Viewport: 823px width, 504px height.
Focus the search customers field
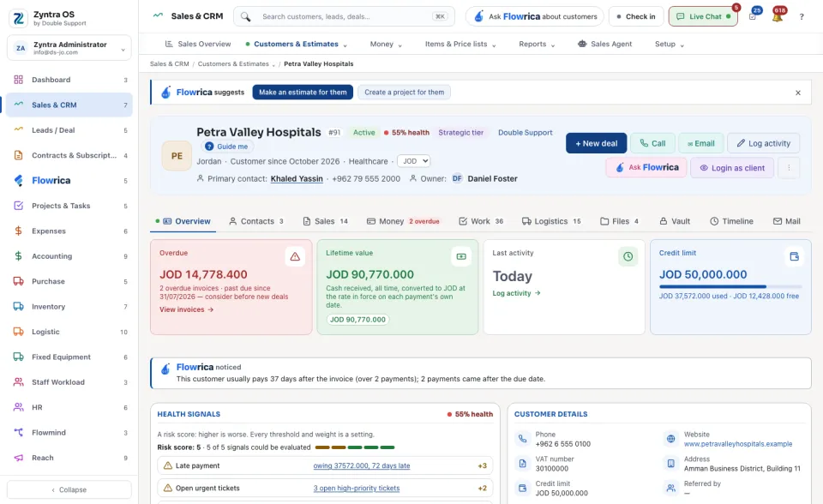[345, 17]
